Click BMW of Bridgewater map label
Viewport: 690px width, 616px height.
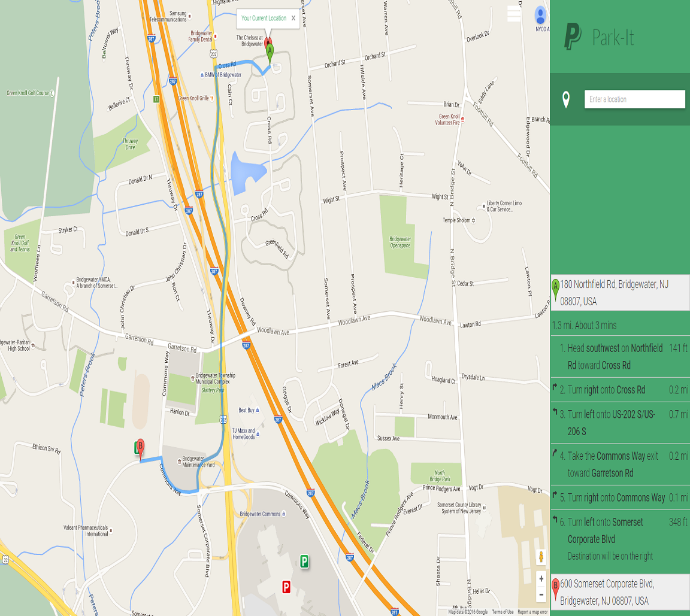pyautogui.click(x=223, y=75)
